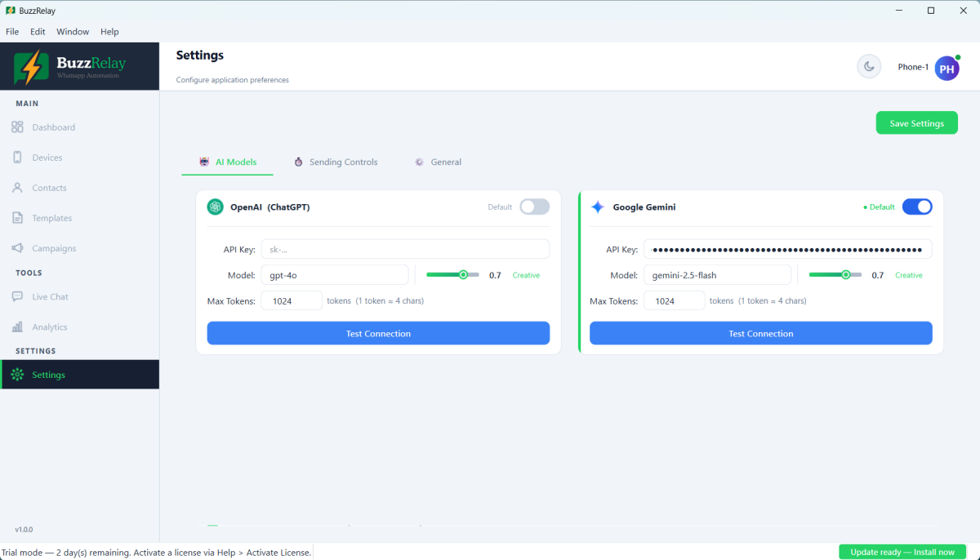This screenshot has width=980, height=560.
Task: Click the Gemini temperature slider
Action: (x=835, y=275)
